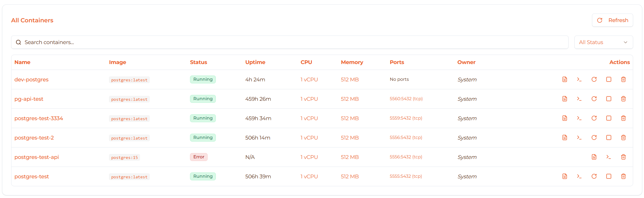644x198 pixels.
Task: Click the Refresh button
Action: (x=612, y=20)
